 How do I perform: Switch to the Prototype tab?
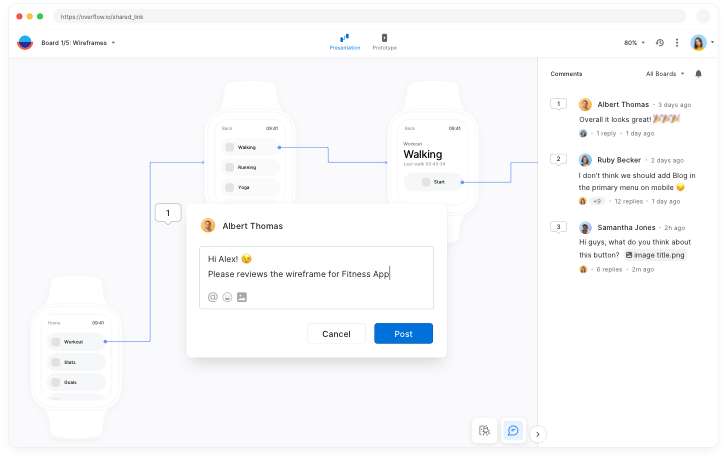(x=384, y=42)
